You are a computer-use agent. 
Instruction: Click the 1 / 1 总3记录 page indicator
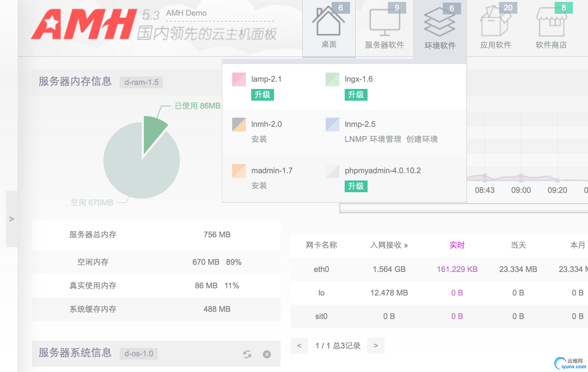pyautogui.click(x=338, y=346)
